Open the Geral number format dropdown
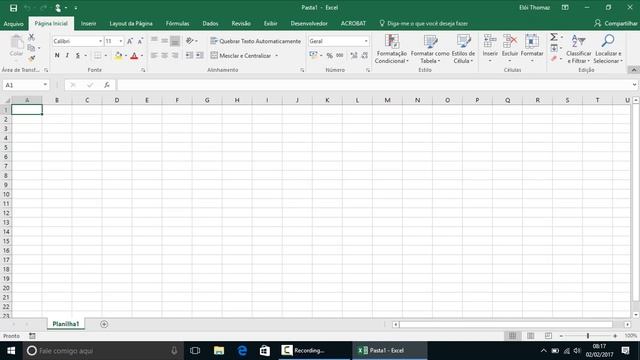 coord(366,41)
